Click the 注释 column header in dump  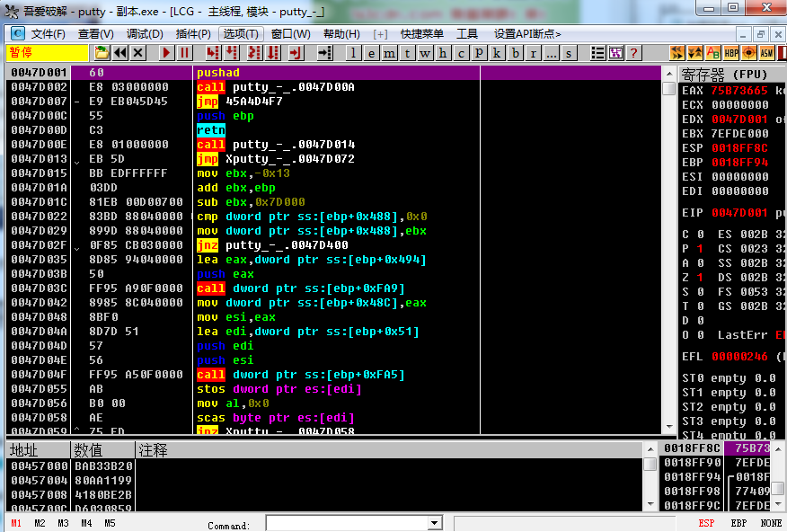coord(153,449)
